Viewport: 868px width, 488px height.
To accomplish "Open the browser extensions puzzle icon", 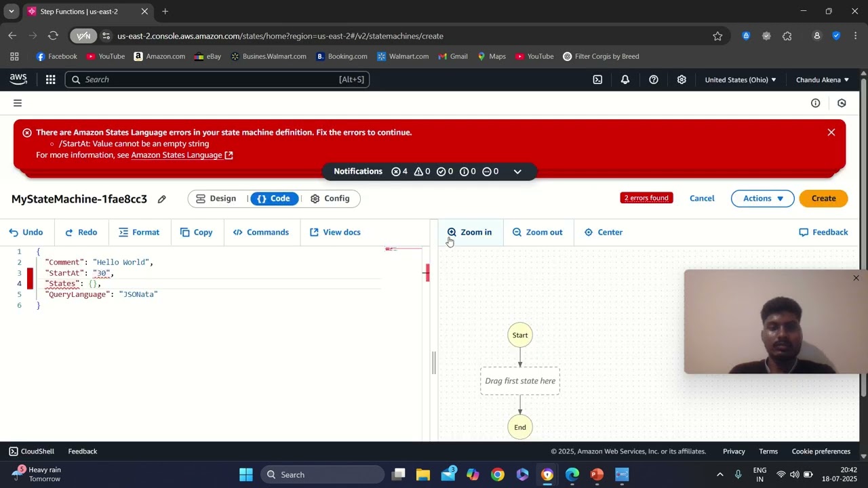I will (787, 36).
